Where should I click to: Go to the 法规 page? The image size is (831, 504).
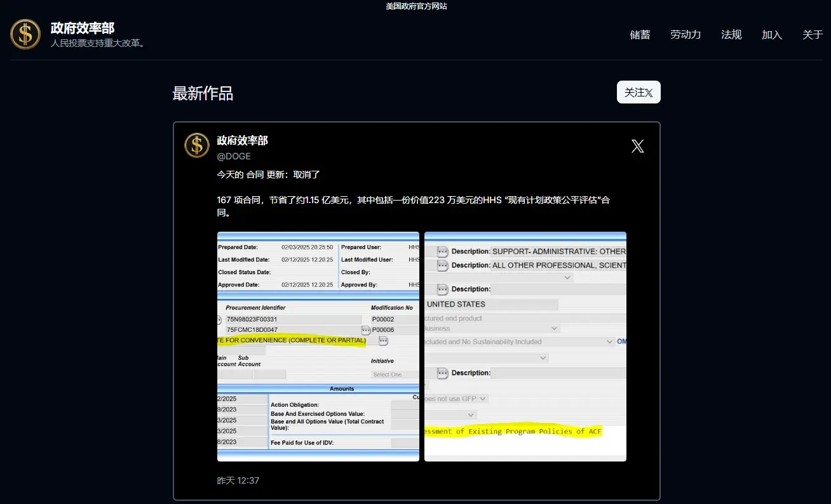[731, 35]
